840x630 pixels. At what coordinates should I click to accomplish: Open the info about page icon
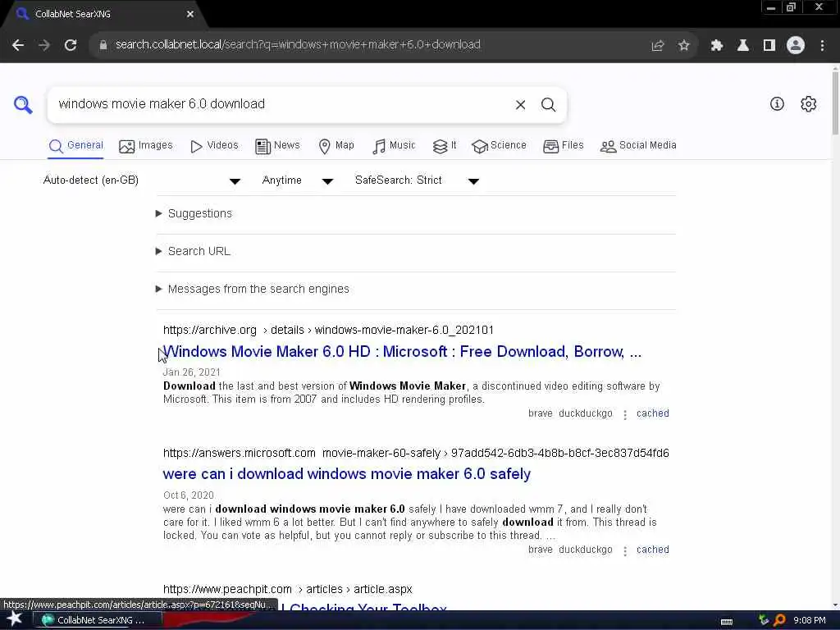point(777,104)
